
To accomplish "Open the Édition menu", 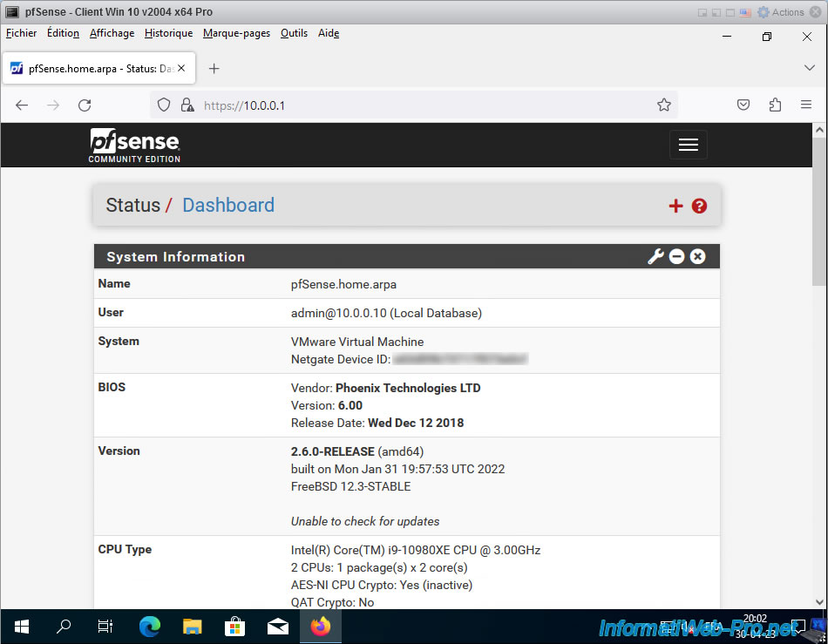I will [63, 33].
